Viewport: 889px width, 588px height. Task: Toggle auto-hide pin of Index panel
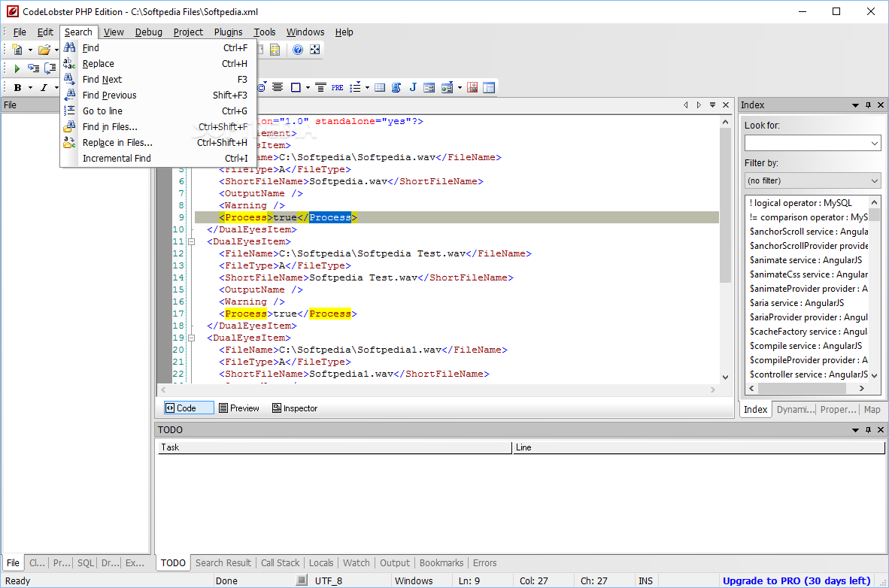[868, 105]
